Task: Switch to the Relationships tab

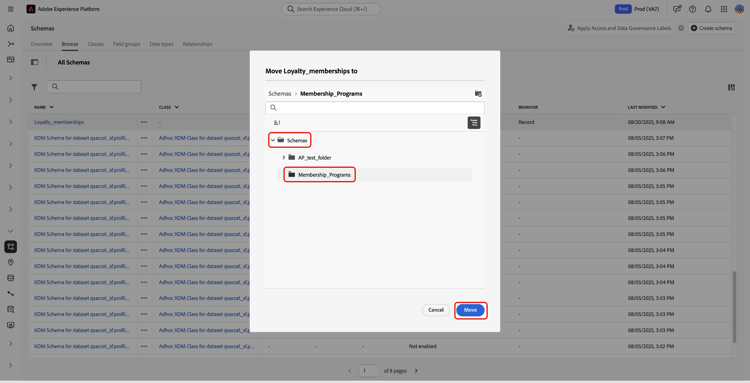Action: click(x=198, y=44)
